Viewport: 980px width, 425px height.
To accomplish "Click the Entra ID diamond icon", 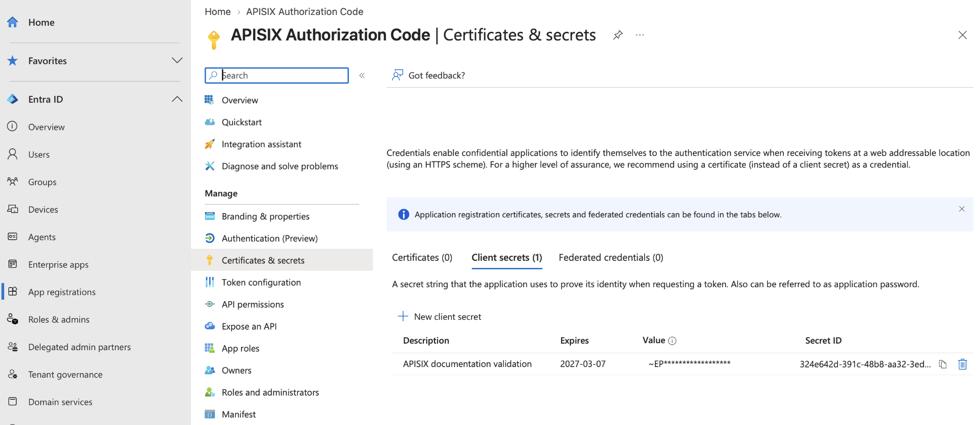I will [x=13, y=99].
